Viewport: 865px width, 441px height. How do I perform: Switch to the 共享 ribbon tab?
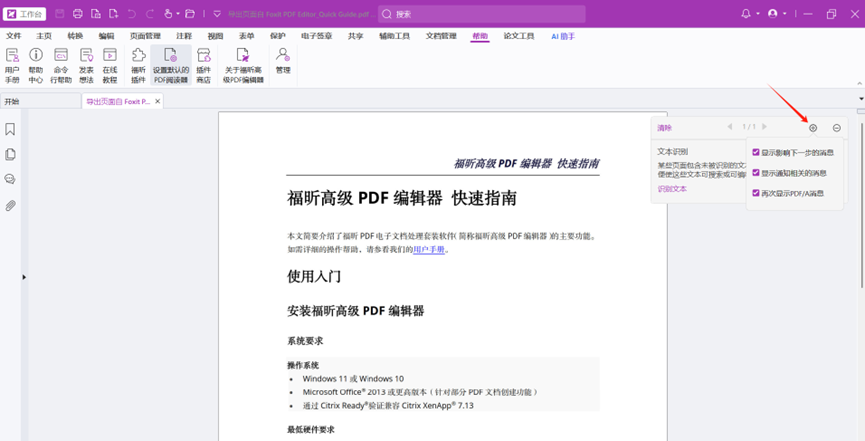[x=355, y=36]
